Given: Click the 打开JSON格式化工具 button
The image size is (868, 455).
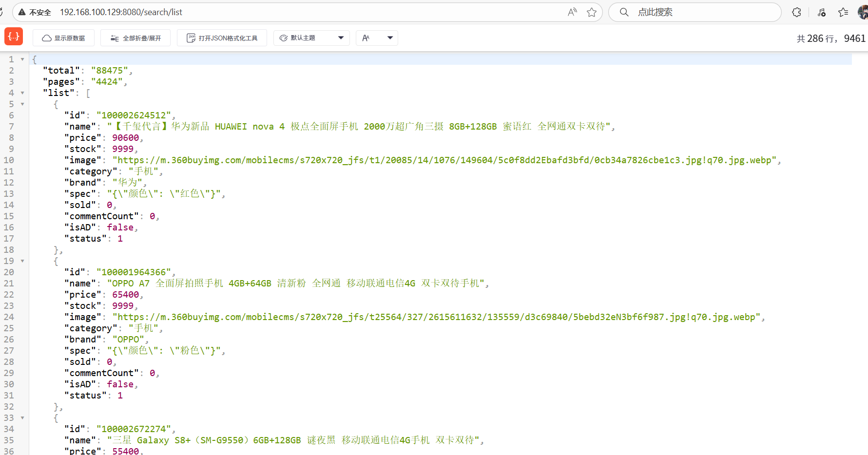Looking at the screenshot, I should coord(222,38).
